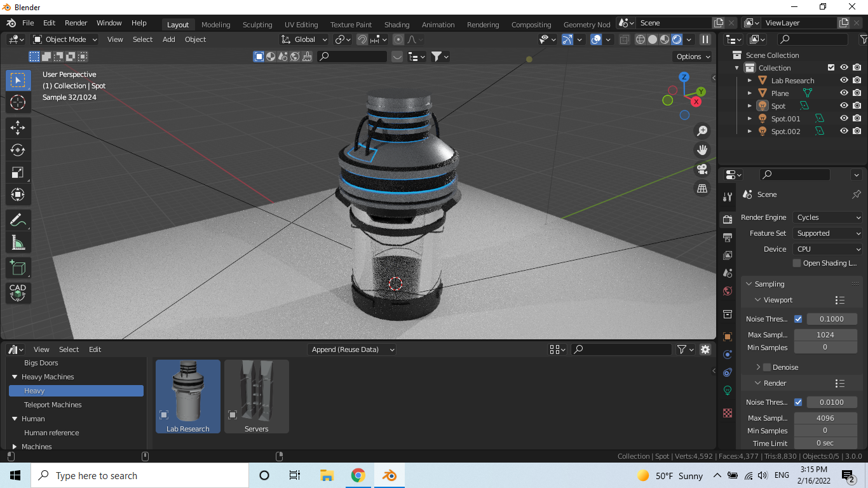This screenshot has width=868, height=488.
Task: Enable Open Shading Language checkbox
Action: click(x=797, y=263)
